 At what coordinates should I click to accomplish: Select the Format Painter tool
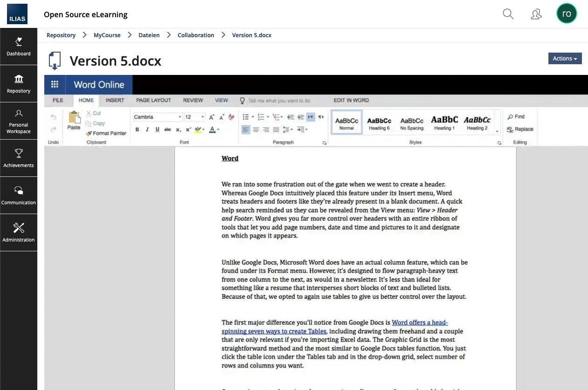pos(106,133)
